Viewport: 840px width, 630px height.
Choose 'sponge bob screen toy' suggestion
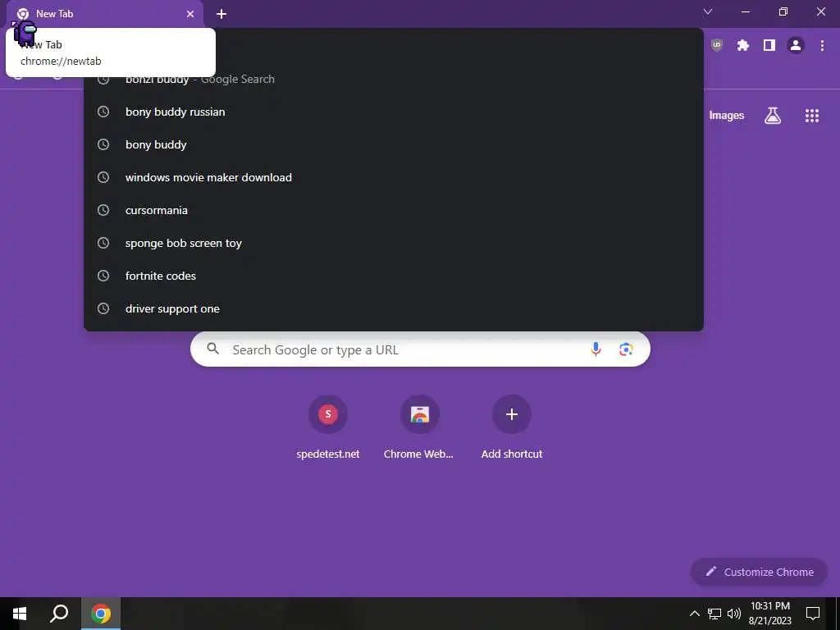click(x=393, y=243)
